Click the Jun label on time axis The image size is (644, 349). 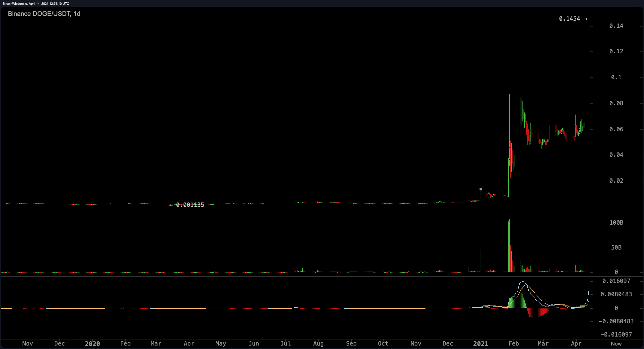point(254,344)
